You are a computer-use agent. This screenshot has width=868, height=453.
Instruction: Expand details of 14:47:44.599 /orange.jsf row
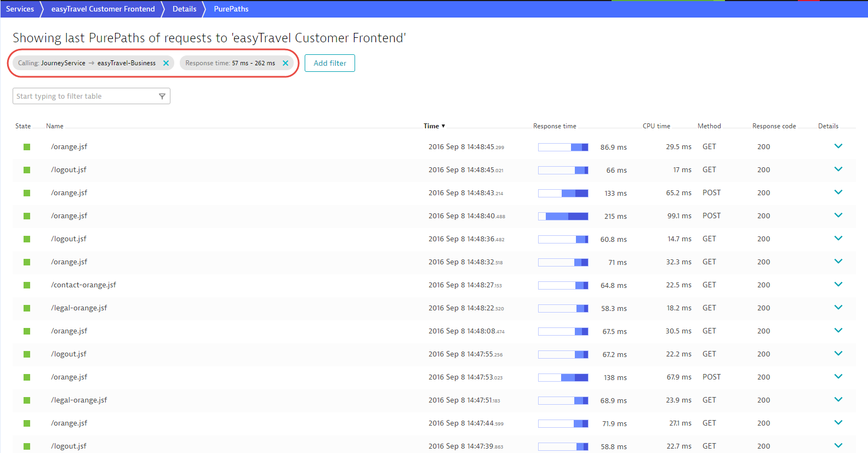click(838, 423)
